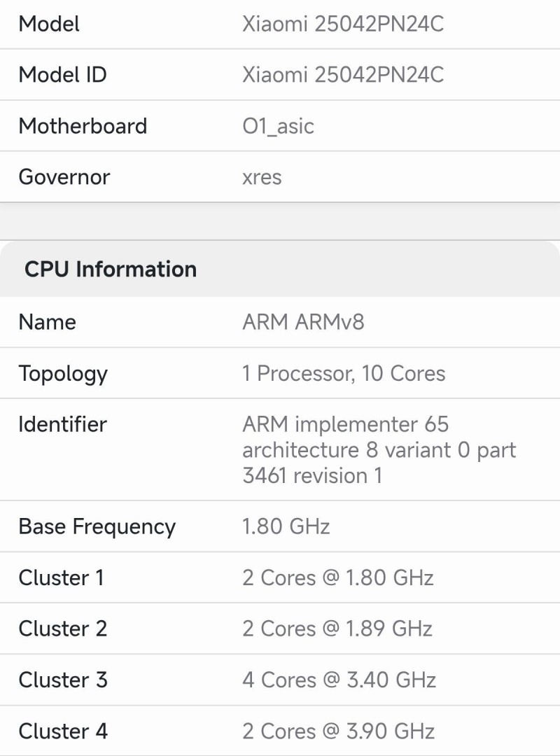Image resolution: width=560 pixels, height=756 pixels.
Task: Click the Topology row label
Action: [x=63, y=374]
